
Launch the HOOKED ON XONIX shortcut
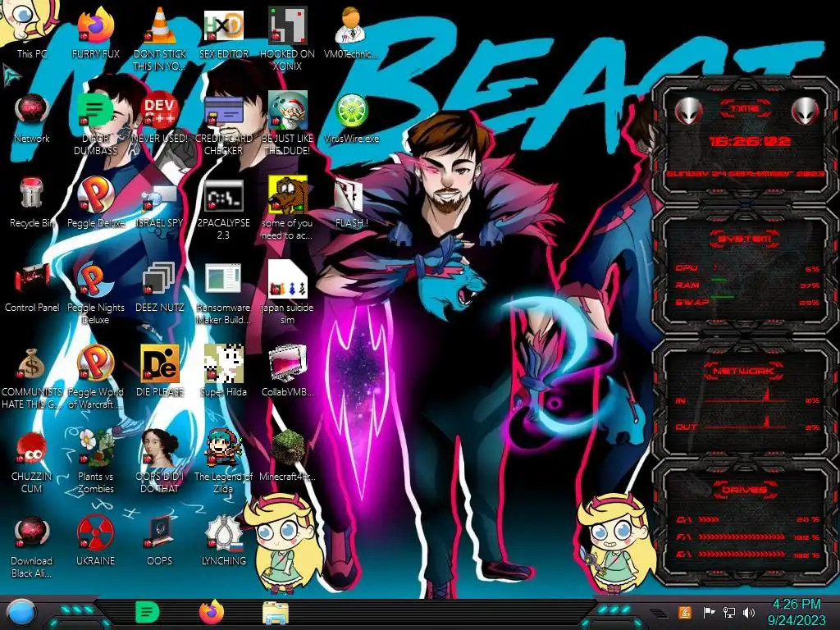[x=287, y=25]
